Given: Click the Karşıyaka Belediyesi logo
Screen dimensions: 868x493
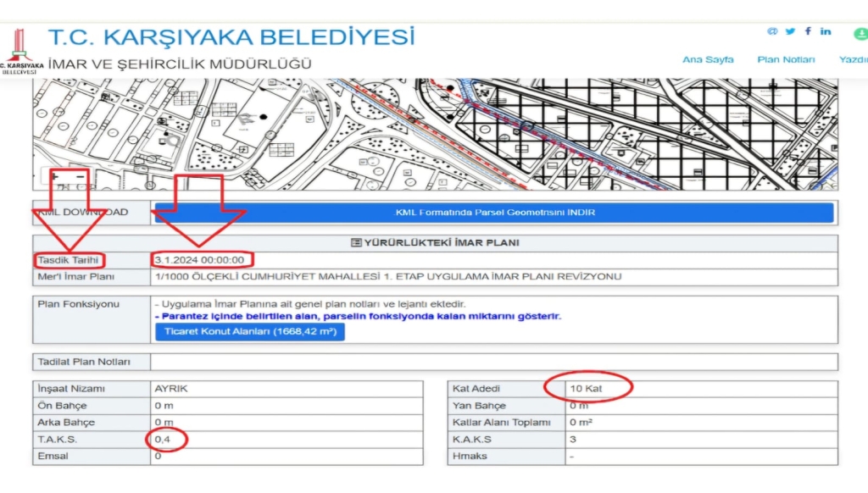Looking at the screenshot, I should [x=20, y=53].
